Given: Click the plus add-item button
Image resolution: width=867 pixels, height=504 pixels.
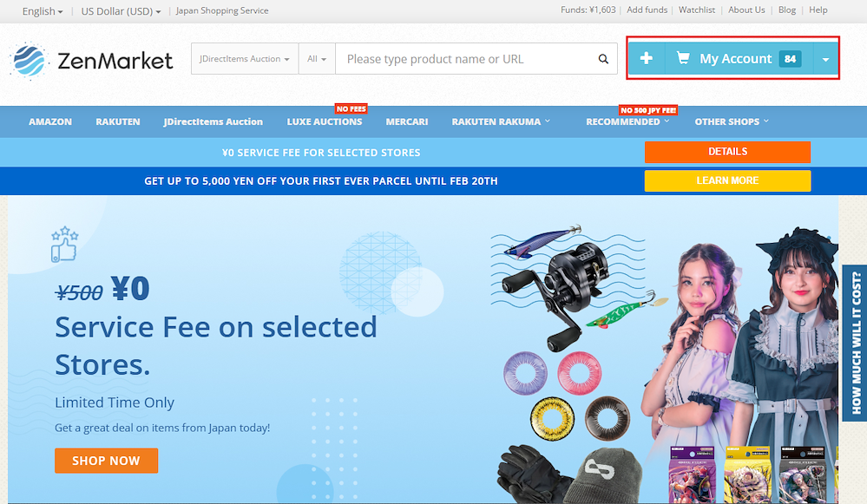Looking at the screenshot, I should 647,59.
